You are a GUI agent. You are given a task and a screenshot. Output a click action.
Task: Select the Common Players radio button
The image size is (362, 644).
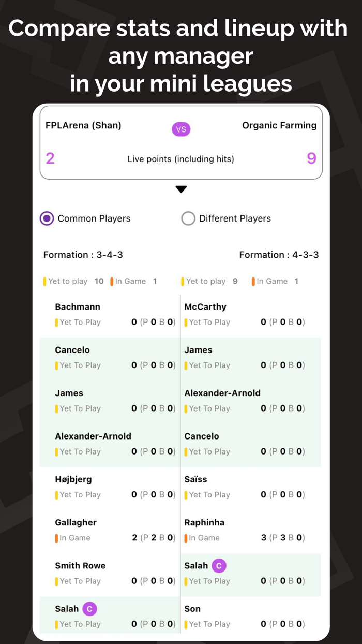click(47, 218)
